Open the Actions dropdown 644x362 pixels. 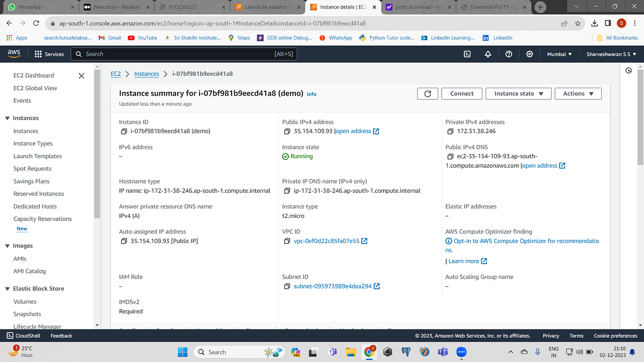[578, 93]
